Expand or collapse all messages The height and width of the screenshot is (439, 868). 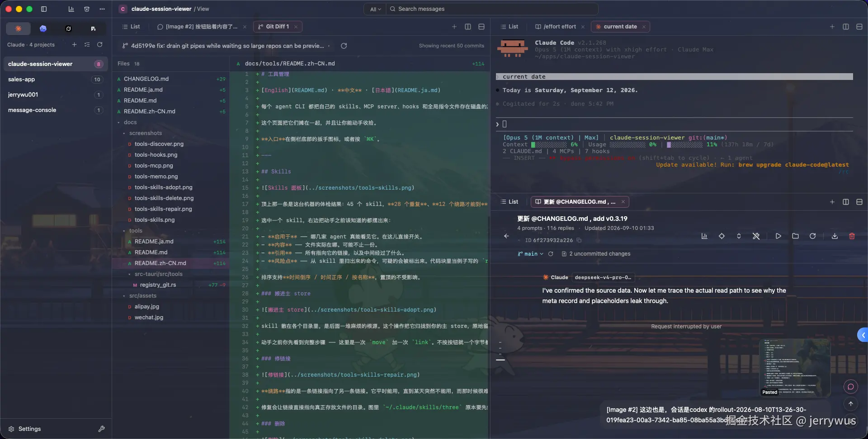[x=739, y=236]
